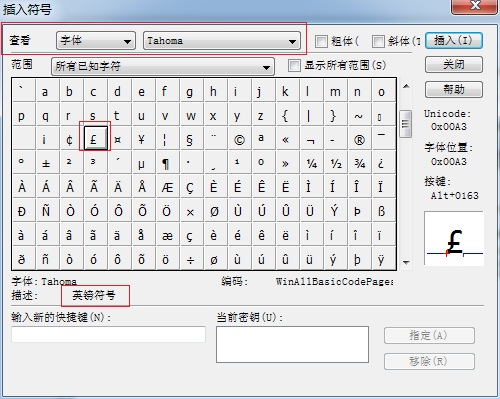Click the WinAllBasicCodePage encoding text
500x399 pixels.
(334, 282)
